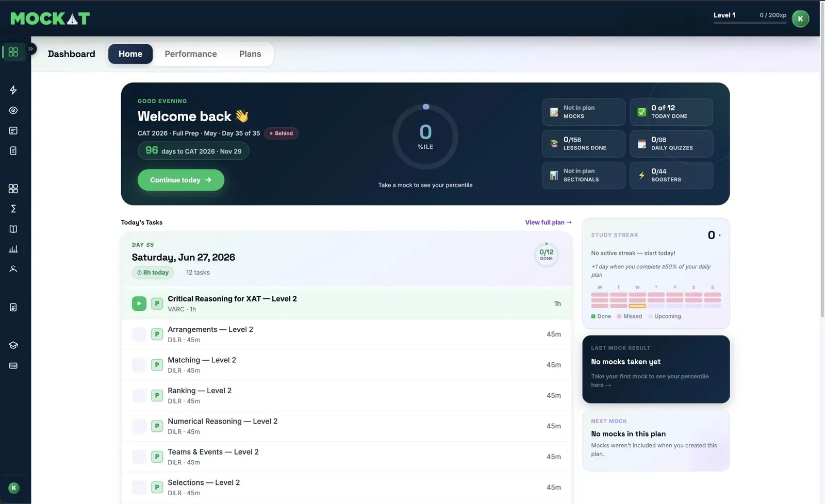Click the Daily Quizzes stat card
Image resolution: width=825 pixels, height=504 pixels.
671,144
